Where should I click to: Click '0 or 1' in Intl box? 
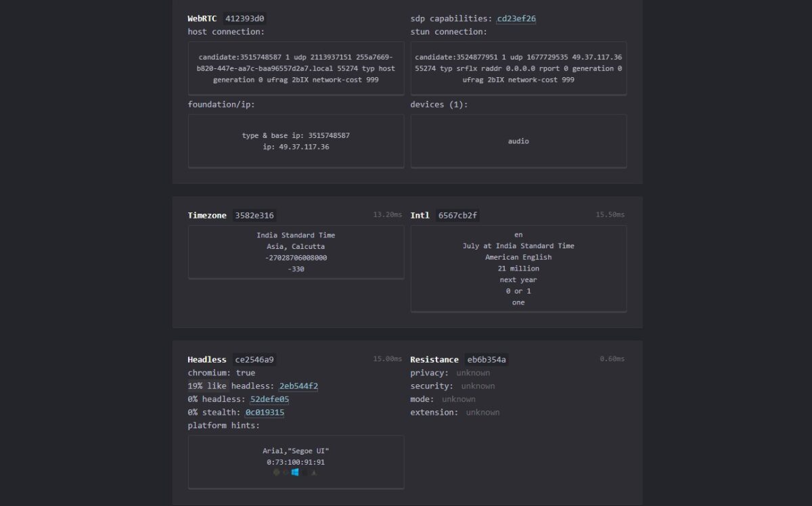[518, 292]
